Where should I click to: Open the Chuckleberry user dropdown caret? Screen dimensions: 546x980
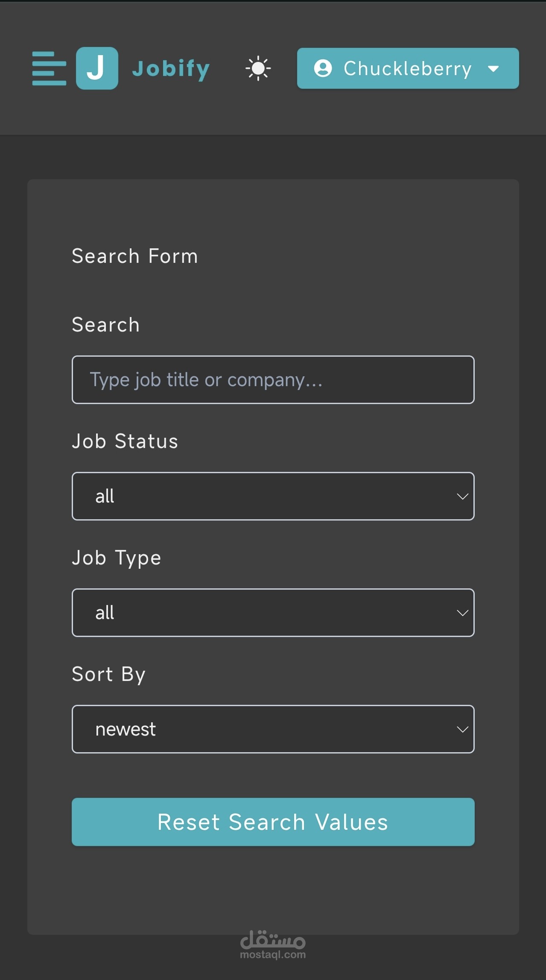pos(493,69)
